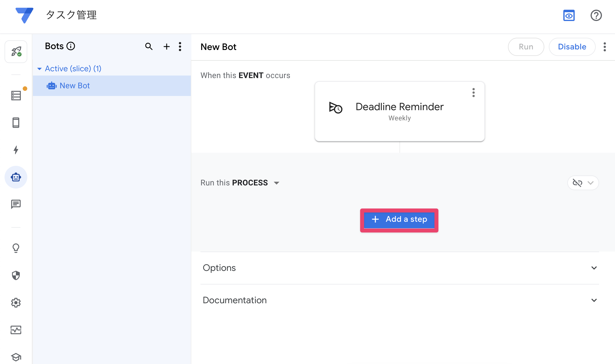Select New Bot in the bots list

(x=75, y=86)
